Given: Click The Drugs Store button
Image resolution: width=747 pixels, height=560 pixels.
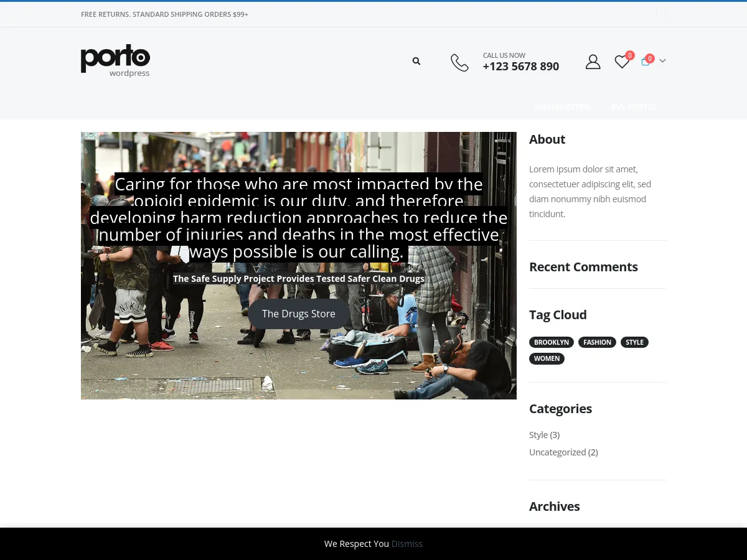Looking at the screenshot, I should click(x=299, y=314).
